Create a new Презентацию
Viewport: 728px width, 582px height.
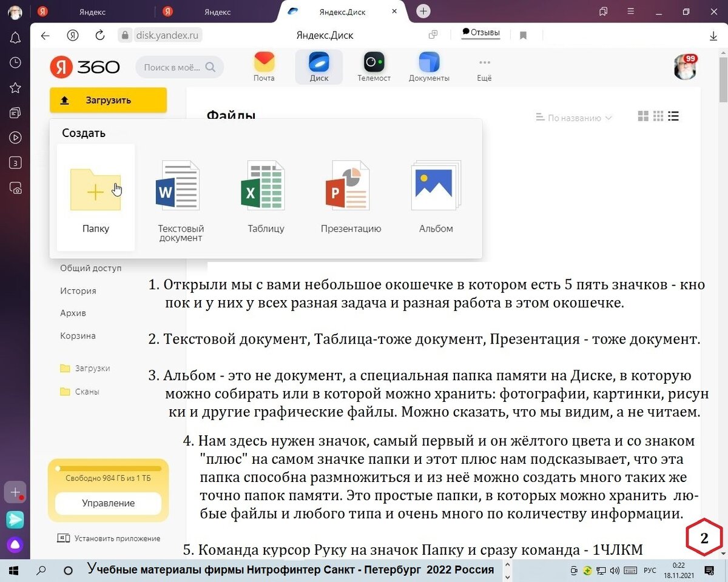(351, 198)
